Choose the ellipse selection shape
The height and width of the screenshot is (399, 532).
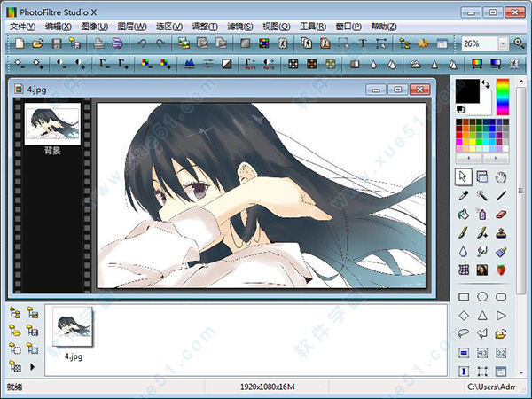[x=482, y=297]
